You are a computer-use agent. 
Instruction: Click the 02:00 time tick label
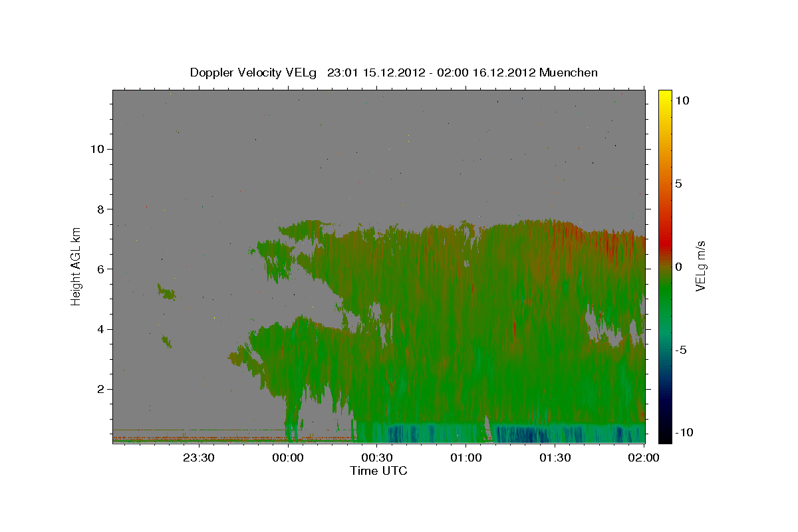coord(644,458)
